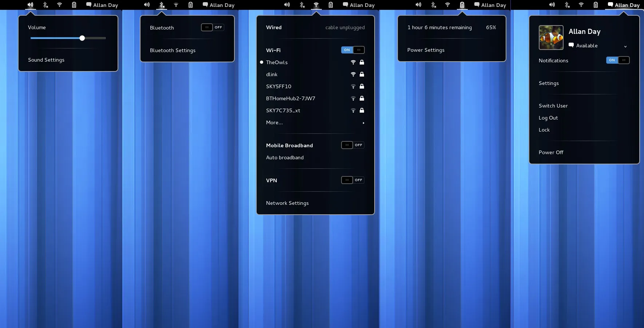This screenshot has width=644, height=328.
Task: Click the Wi-Fi signal icon in the panel
Action: click(316, 5)
